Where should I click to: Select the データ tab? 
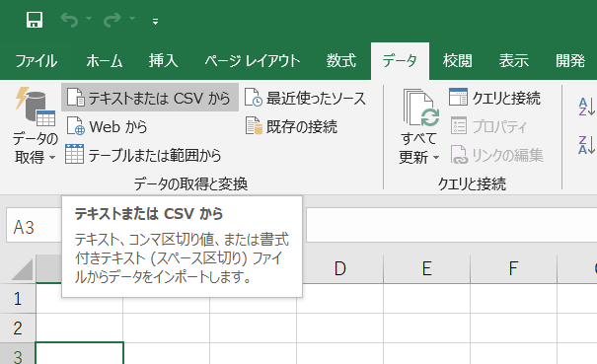click(x=400, y=61)
